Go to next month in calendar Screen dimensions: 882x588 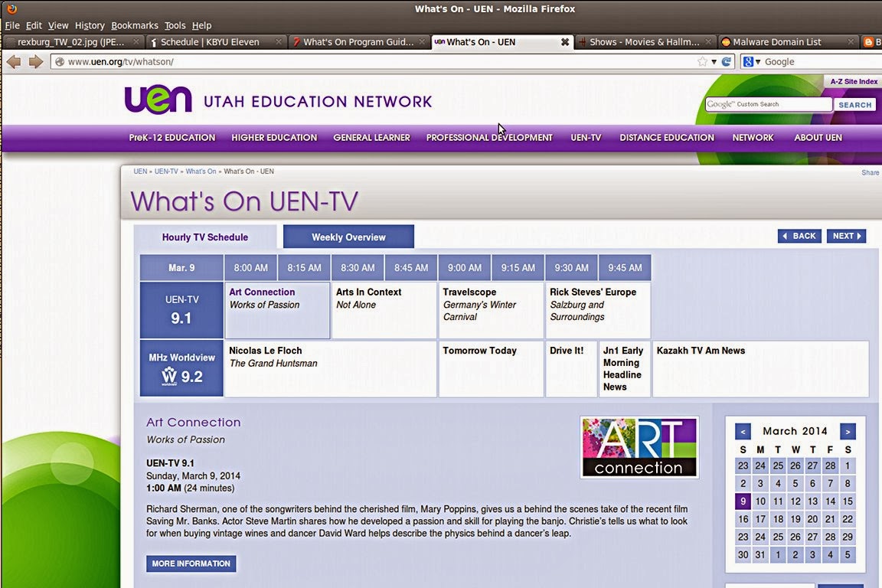pyautogui.click(x=847, y=432)
